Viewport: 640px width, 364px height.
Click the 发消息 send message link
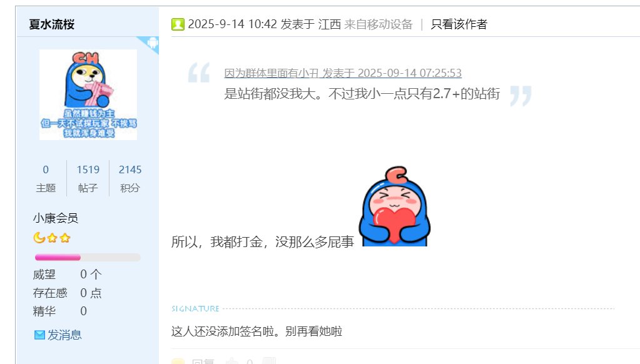(x=64, y=335)
